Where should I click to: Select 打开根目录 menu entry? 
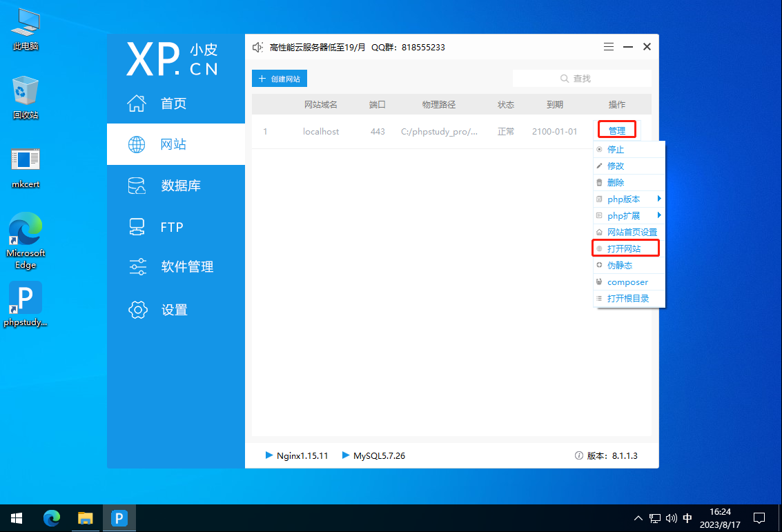click(629, 298)
